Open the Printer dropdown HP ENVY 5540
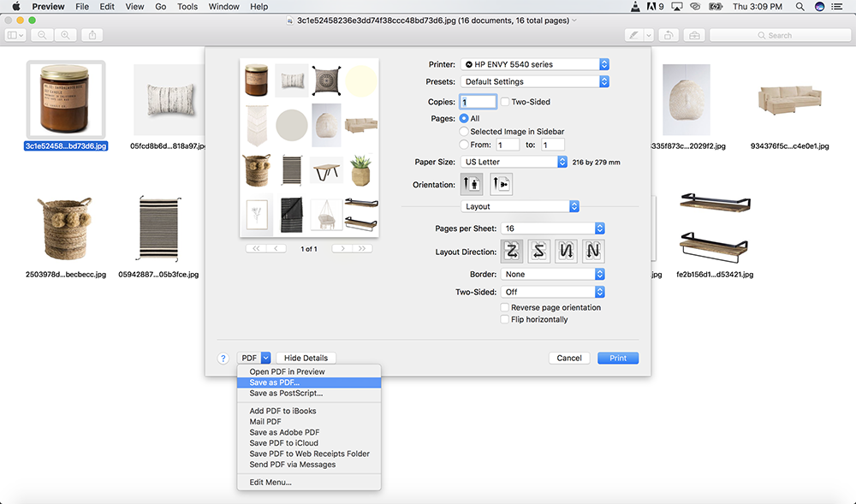This screenshot has height=504, width=856. (x=535, y=64)
